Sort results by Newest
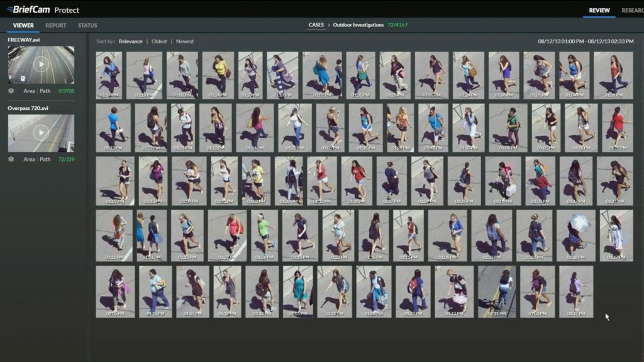Viewport: 644px width, 362px height. coord(185,41)
